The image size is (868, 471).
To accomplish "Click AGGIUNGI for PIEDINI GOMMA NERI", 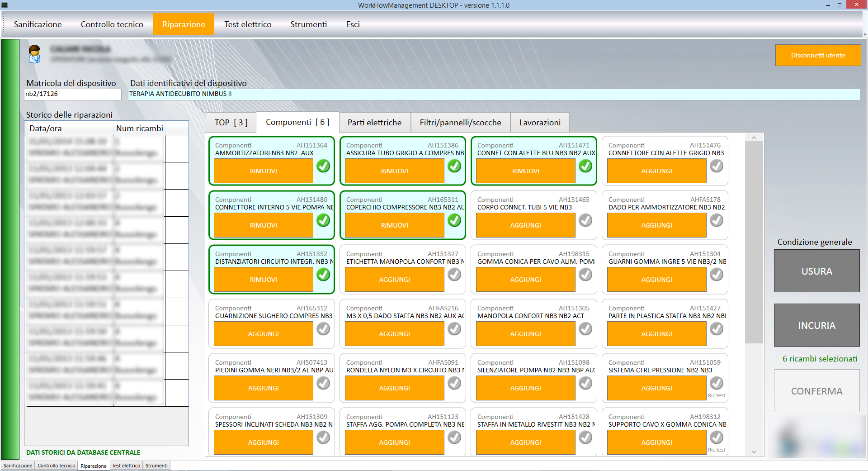I will pos(264,388).
